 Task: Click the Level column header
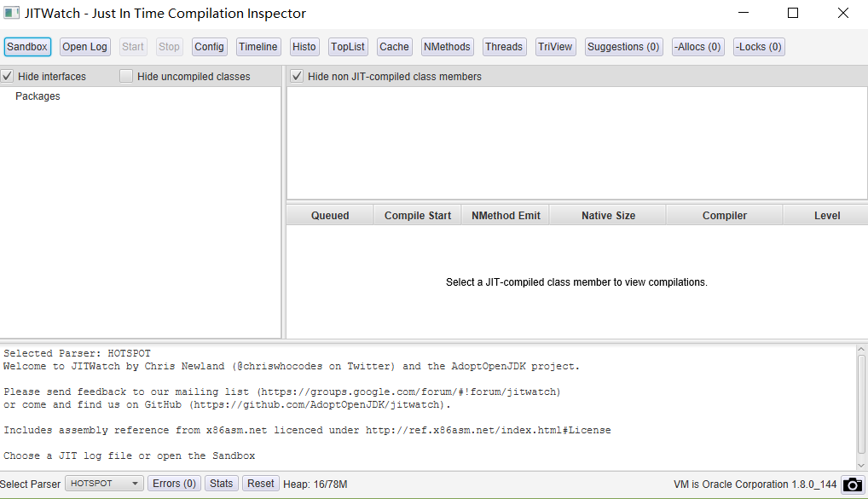826,216
